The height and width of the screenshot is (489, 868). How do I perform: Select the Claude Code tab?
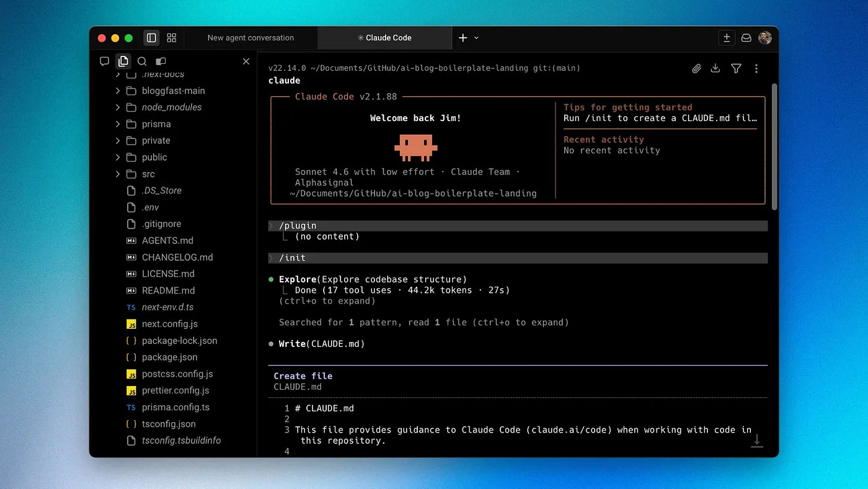[384, 38]
